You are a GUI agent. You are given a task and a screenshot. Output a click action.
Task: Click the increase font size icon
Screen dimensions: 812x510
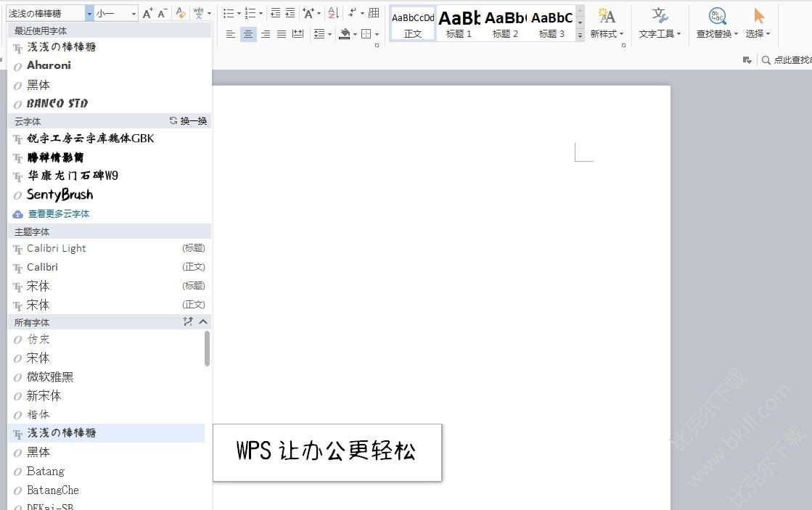(147, 13)
